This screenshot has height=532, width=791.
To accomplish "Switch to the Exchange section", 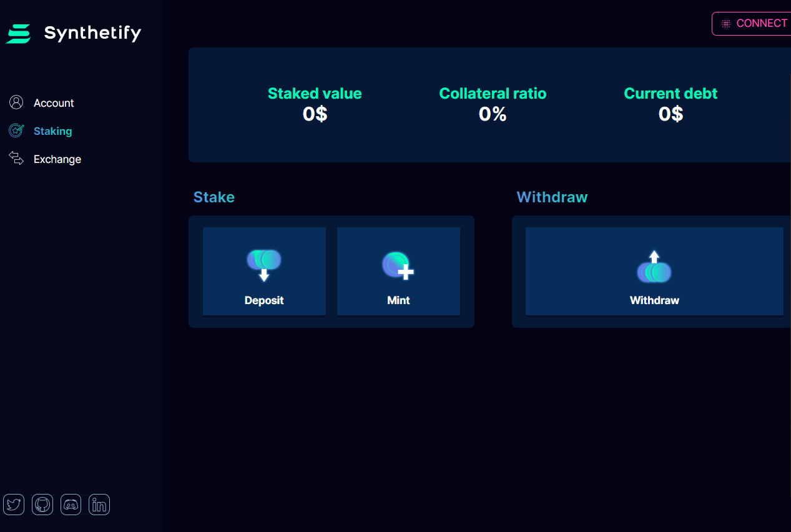I will tap(57, 159).
